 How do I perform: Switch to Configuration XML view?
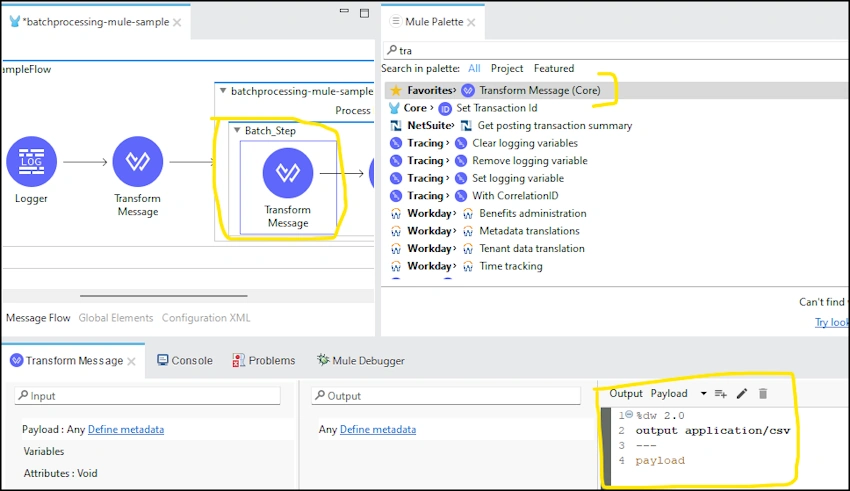point(206,318)
